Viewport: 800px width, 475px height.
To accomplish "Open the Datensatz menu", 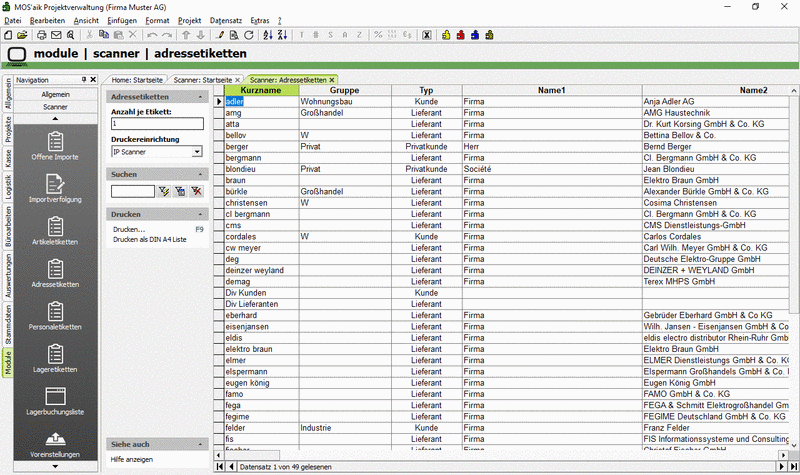I will tap(226, 20).
